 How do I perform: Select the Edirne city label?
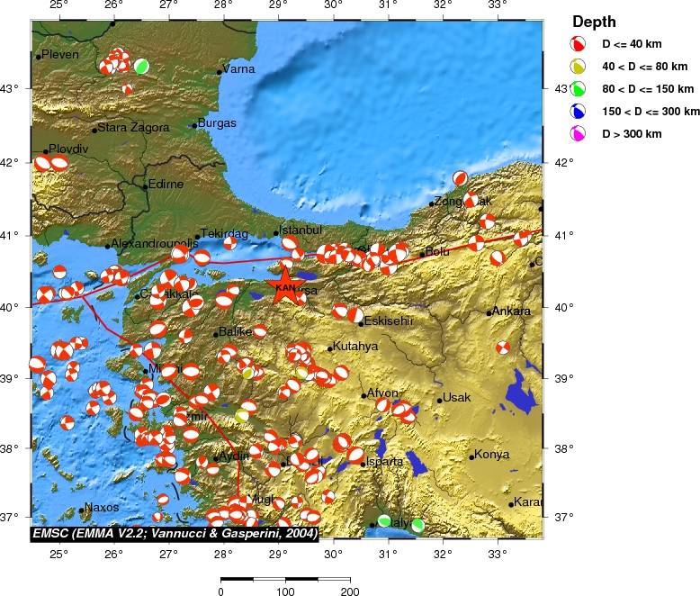point(166,185)
